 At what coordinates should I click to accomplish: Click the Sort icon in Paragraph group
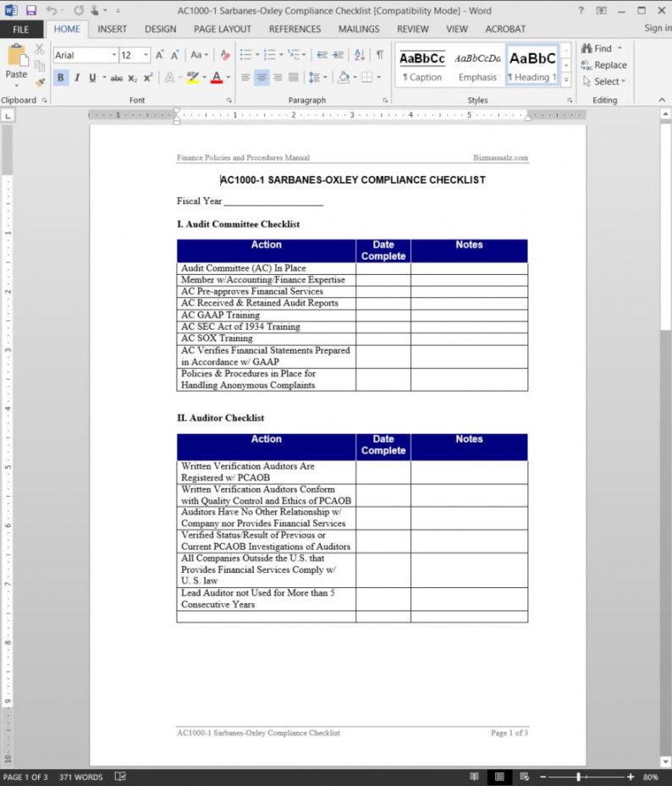pyautogui.click(x=360, y=55)
